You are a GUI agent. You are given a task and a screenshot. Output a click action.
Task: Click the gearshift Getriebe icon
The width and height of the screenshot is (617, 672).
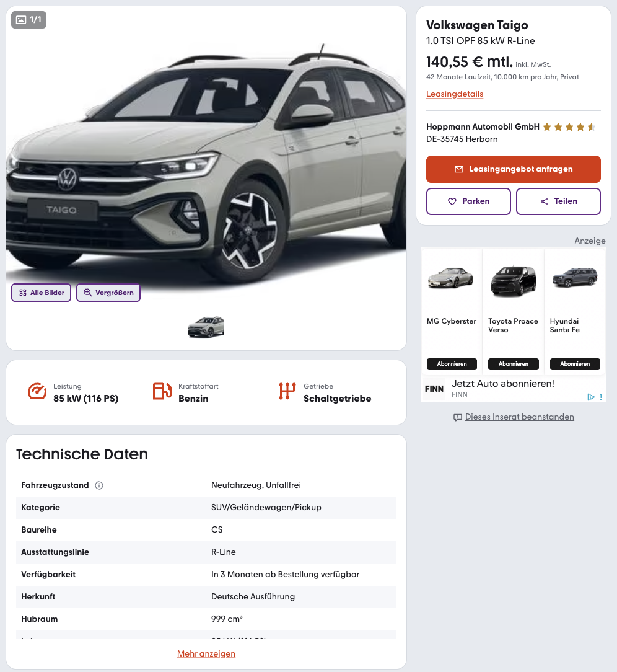[x=287, y=391]
